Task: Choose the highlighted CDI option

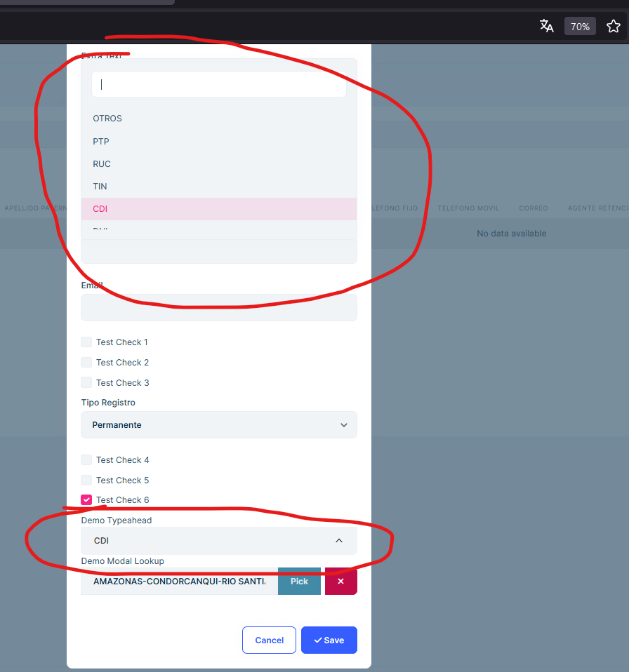Action: pos(100,209)
